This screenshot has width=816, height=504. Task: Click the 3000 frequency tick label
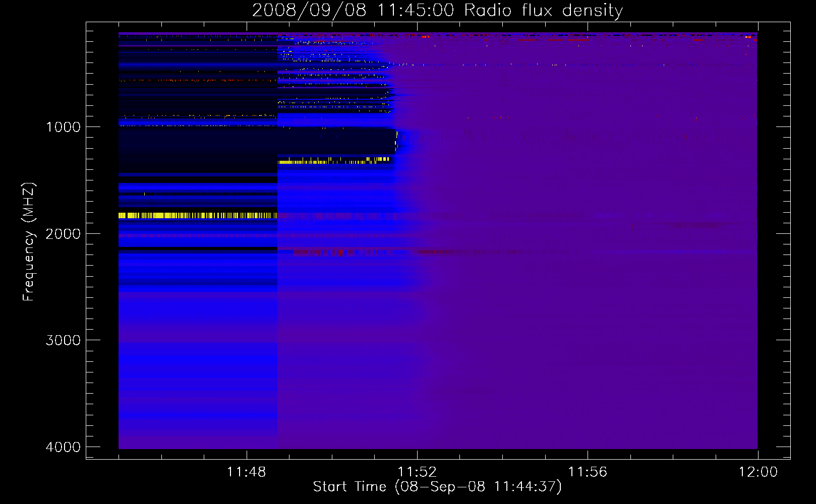click(x=63, y=340)
